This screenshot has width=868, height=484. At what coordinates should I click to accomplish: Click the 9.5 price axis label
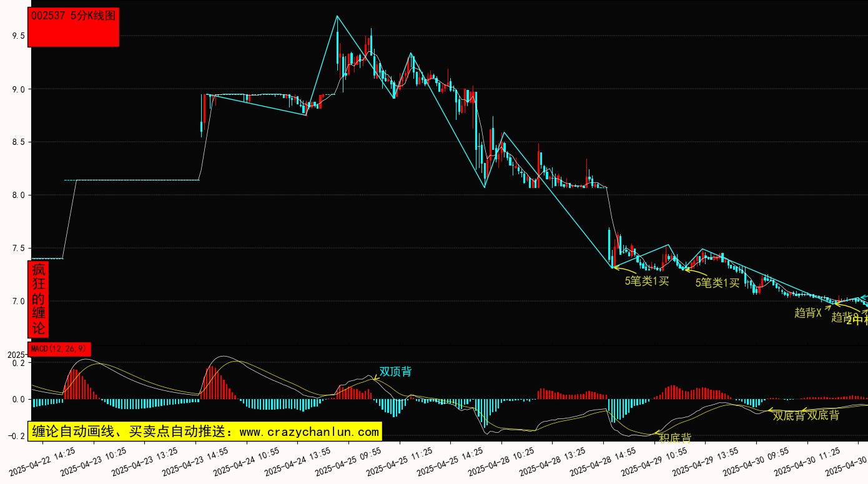point(18,36)
